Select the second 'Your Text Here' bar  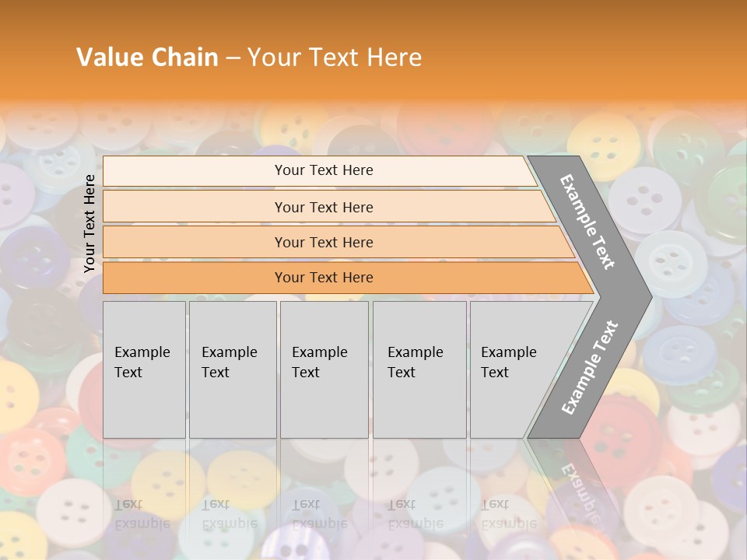(329, 207)
